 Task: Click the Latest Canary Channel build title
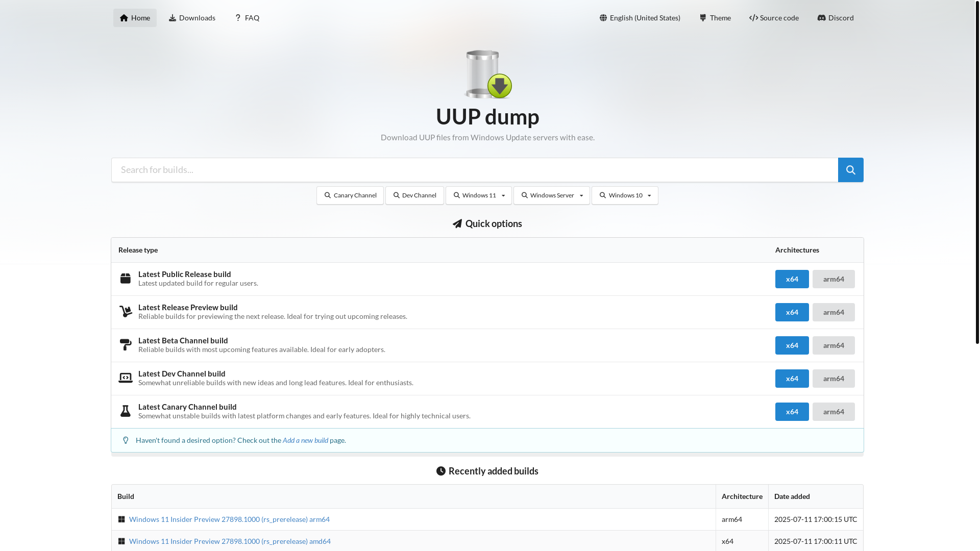point(187,407)
